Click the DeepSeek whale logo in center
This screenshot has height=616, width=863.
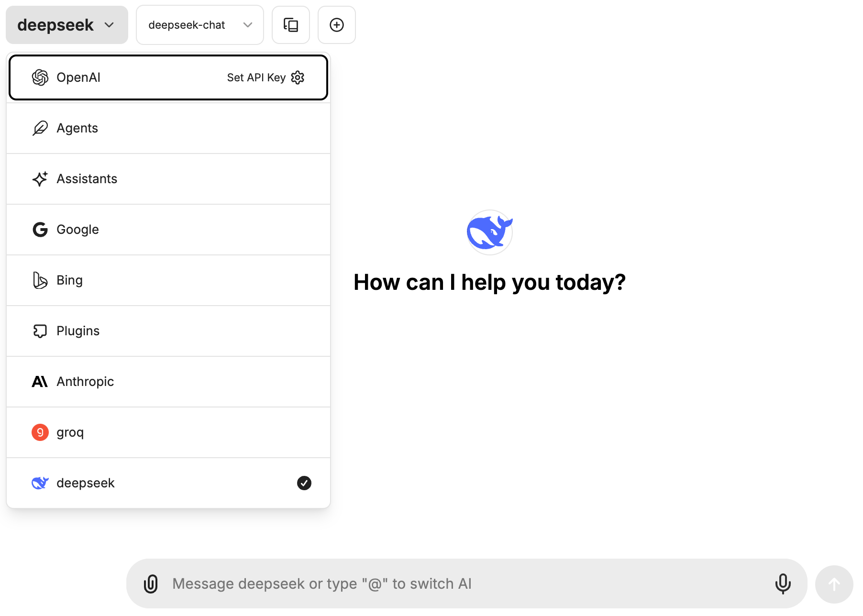tap(489, 232)
